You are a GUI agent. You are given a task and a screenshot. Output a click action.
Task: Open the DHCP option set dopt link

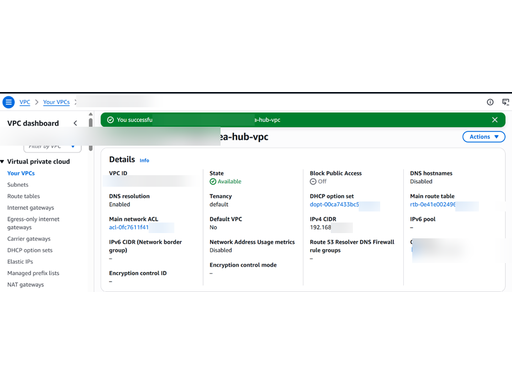point(335,205)
